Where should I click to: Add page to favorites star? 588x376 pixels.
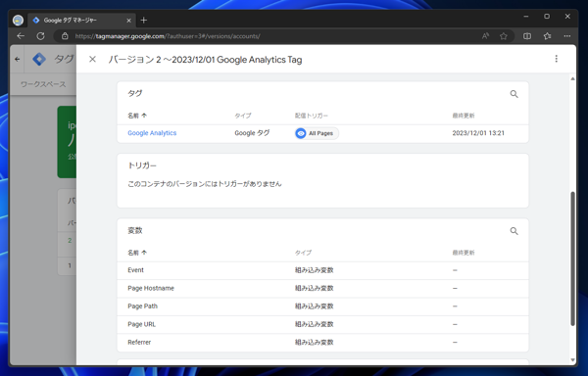pyautogui.click(x=504, y=36)
